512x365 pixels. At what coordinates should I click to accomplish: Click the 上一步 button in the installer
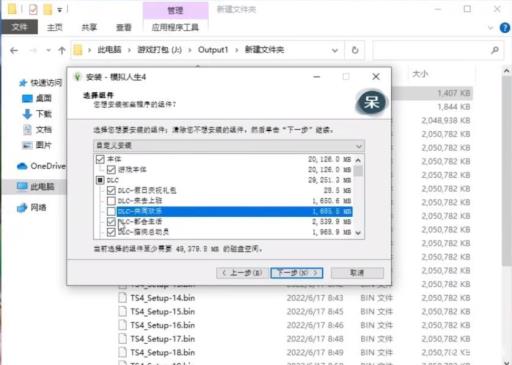point(242,273)
